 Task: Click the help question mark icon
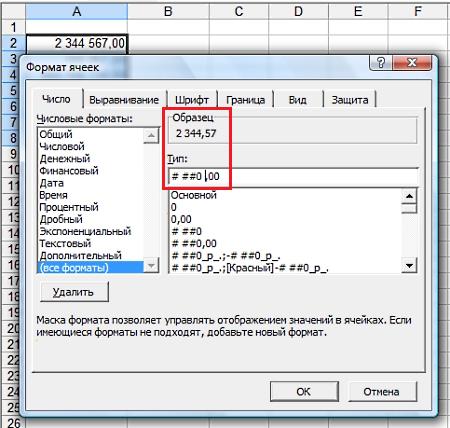[x=381, y=63]
